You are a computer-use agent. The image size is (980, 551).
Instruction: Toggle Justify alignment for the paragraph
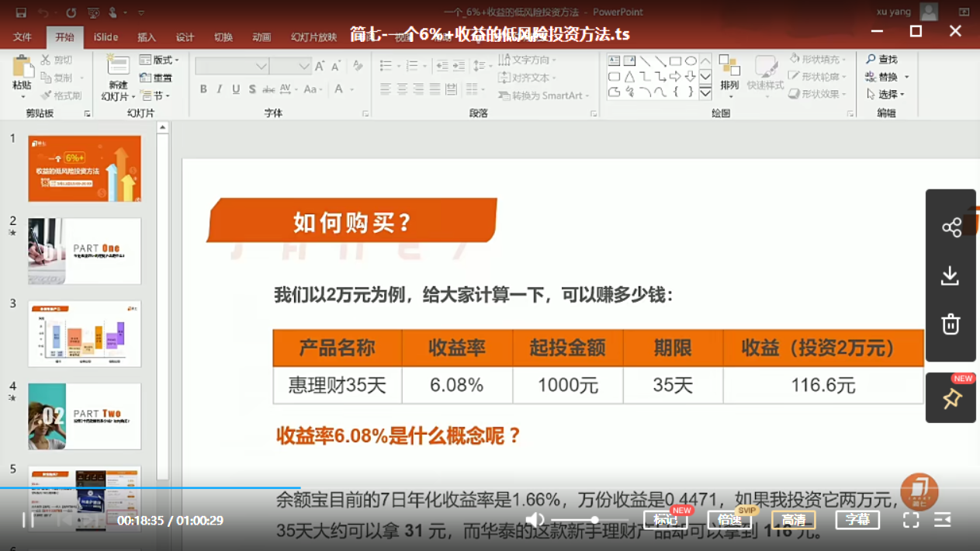(435, 90)
